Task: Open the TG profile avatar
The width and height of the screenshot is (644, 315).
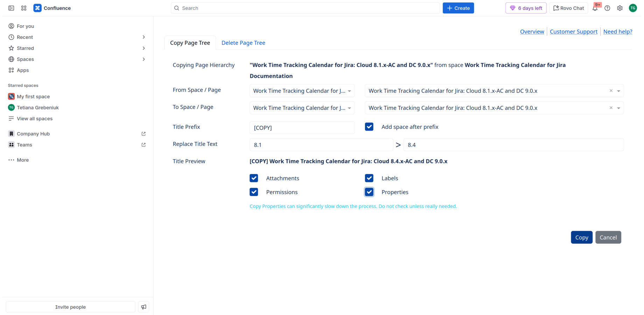Action: [x=633, y=8]
